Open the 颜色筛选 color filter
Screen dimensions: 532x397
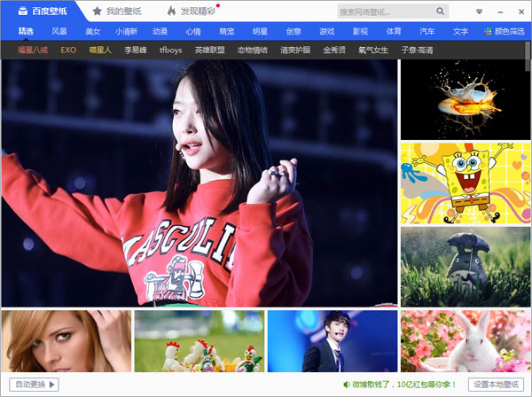click(x=504, y=32)
